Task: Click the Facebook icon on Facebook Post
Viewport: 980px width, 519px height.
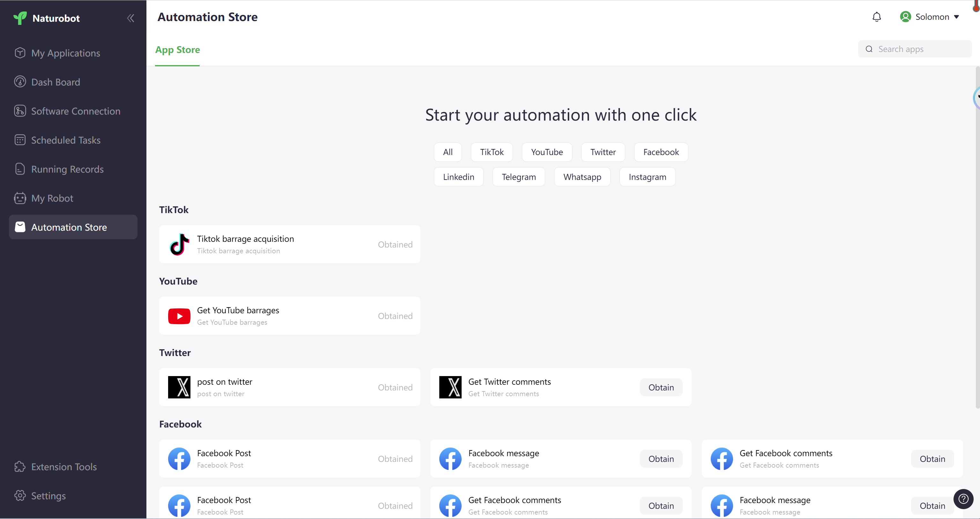Action: click(x=179, y=458)
